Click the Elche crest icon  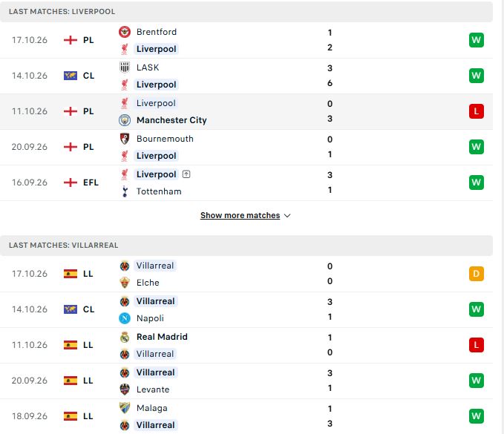point(125,283)
